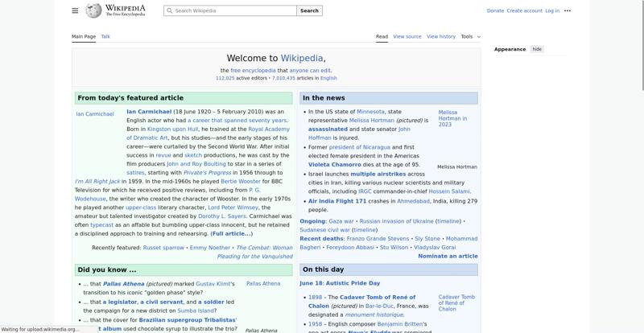Click Nominate an article link
The width and height of the screenshot is (644, 333).
448,257
